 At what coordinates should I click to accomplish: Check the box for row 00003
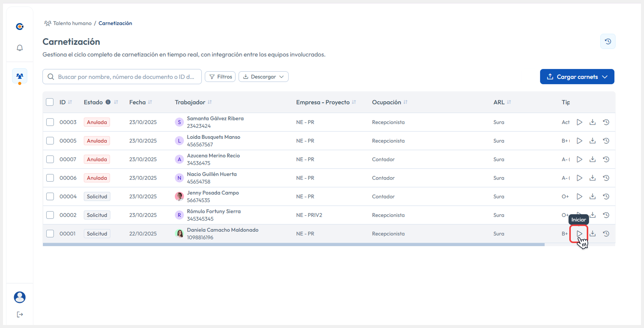50,122
